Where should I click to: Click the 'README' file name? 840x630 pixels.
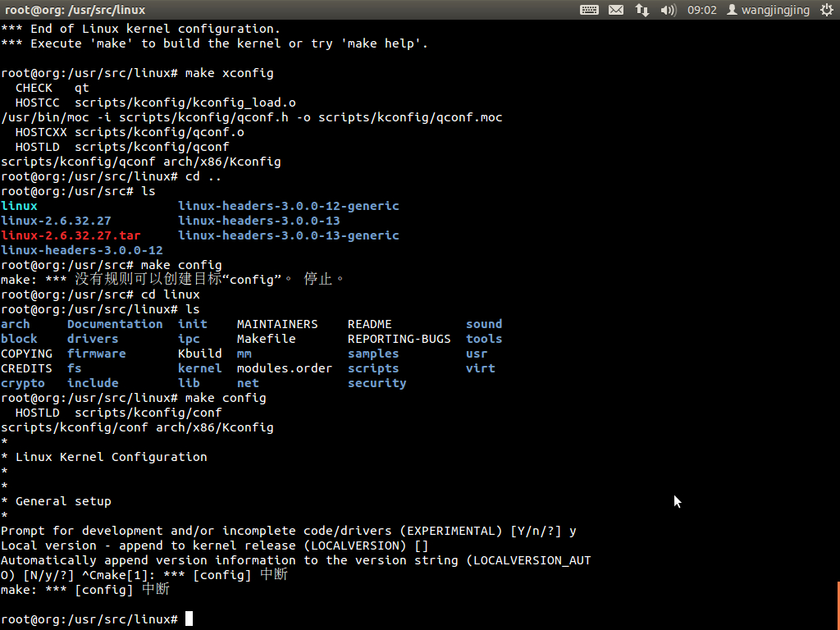370,324
